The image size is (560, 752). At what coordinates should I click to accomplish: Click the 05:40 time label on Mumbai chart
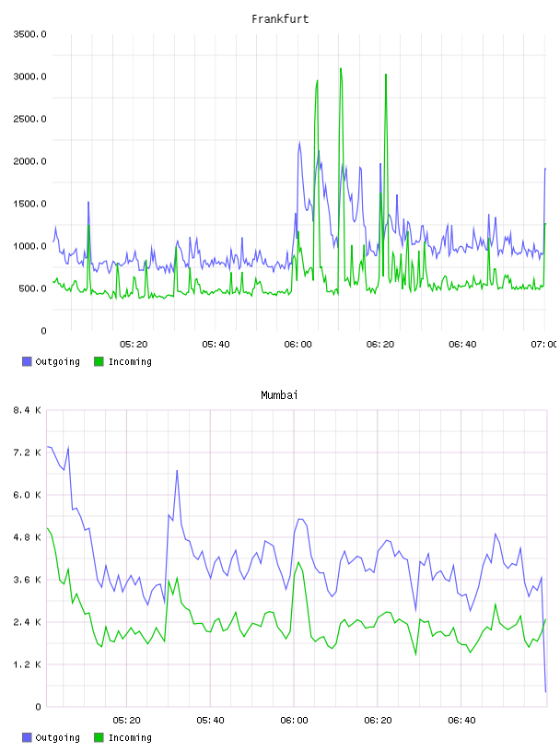[210, 721]
